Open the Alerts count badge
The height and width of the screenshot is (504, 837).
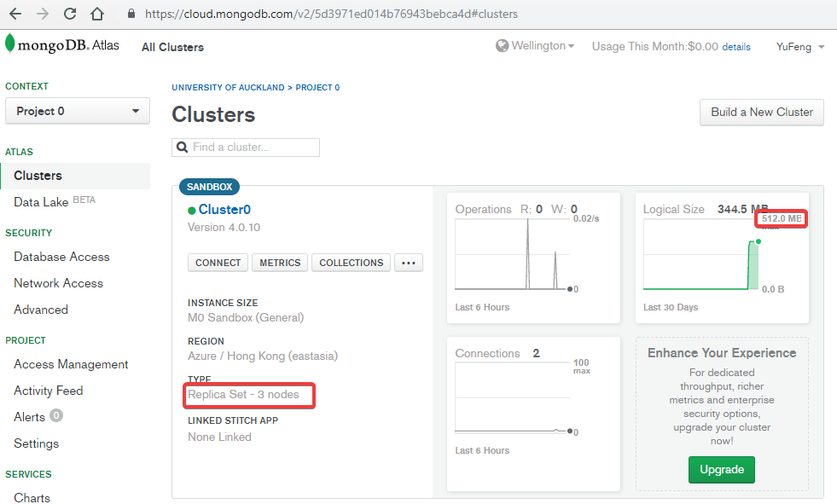point(56,415)
